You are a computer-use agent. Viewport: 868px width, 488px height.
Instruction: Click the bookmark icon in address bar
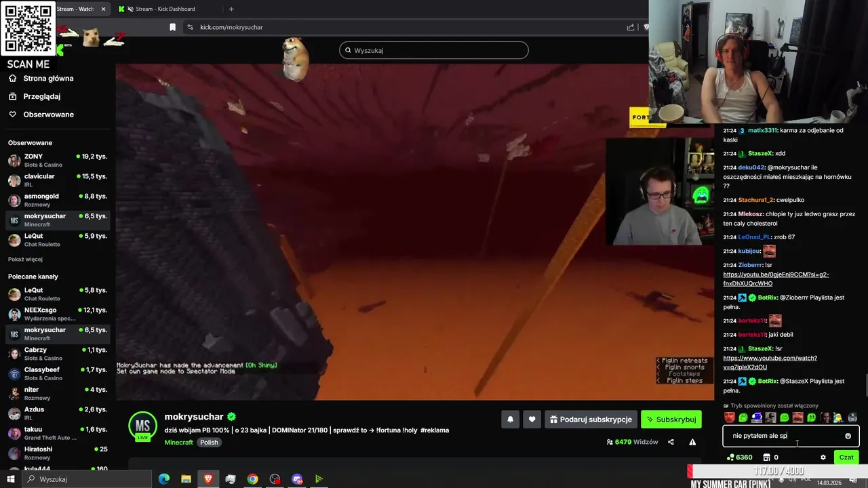[x=172, y=27]
